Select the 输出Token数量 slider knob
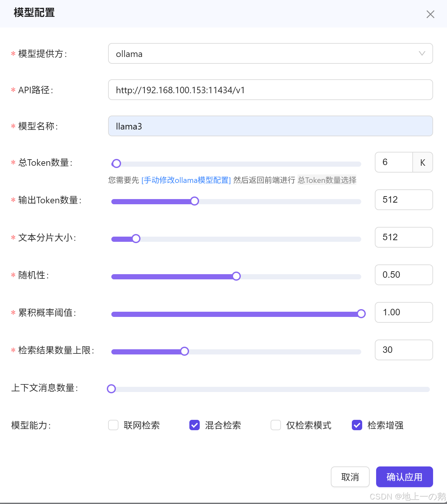This screenshot has width=447, height=504. (x=195, y=201)
